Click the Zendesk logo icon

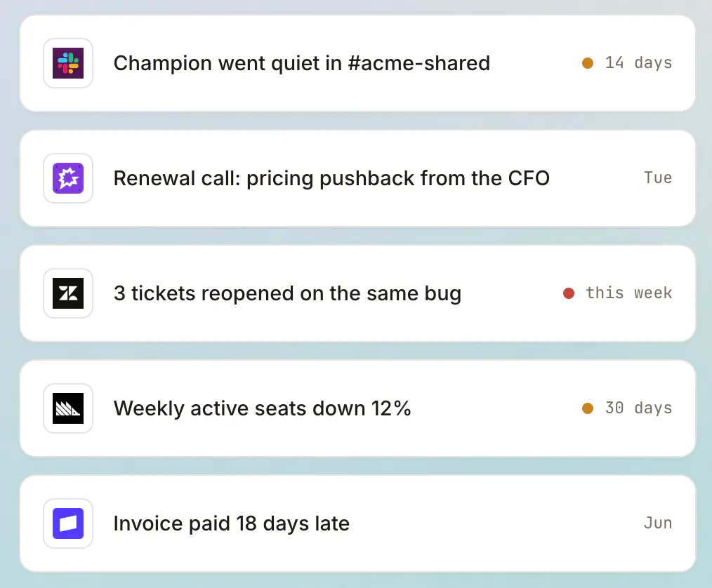pos(68,293)
